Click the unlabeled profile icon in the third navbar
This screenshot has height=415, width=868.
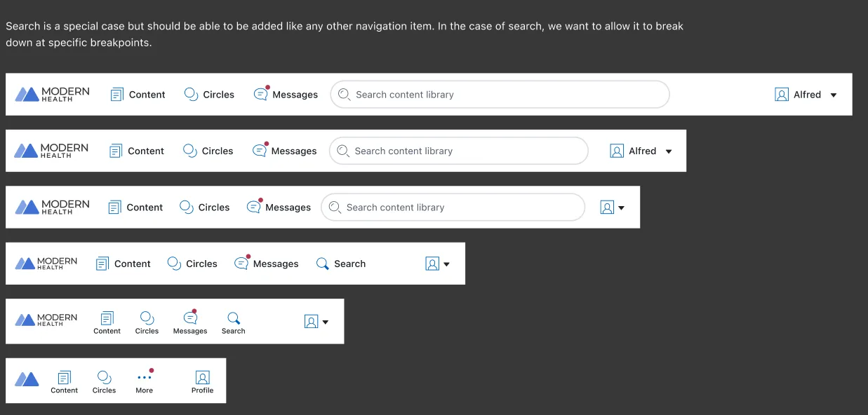tap(607, 207)
